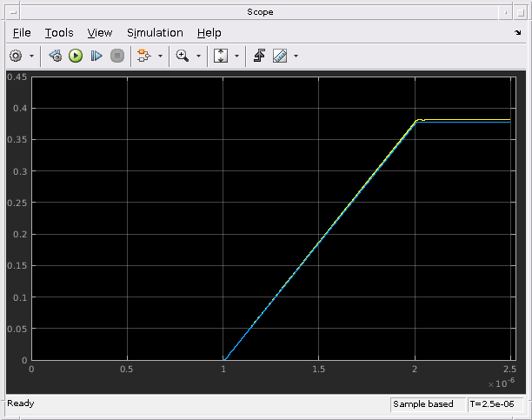The height and width of the screenshot is (420, 532).
Task: Click the Scale Axes Limits icon
Action: click(221, 56)
